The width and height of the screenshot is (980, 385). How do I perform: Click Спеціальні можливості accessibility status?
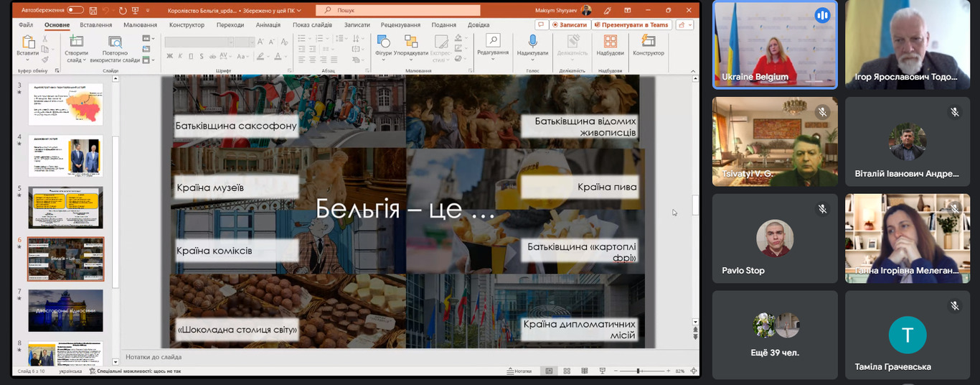click(x=135, y=371)
